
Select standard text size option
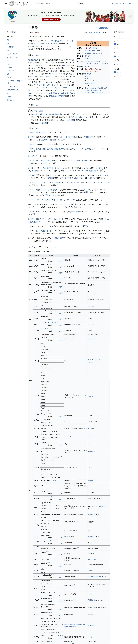115,44
